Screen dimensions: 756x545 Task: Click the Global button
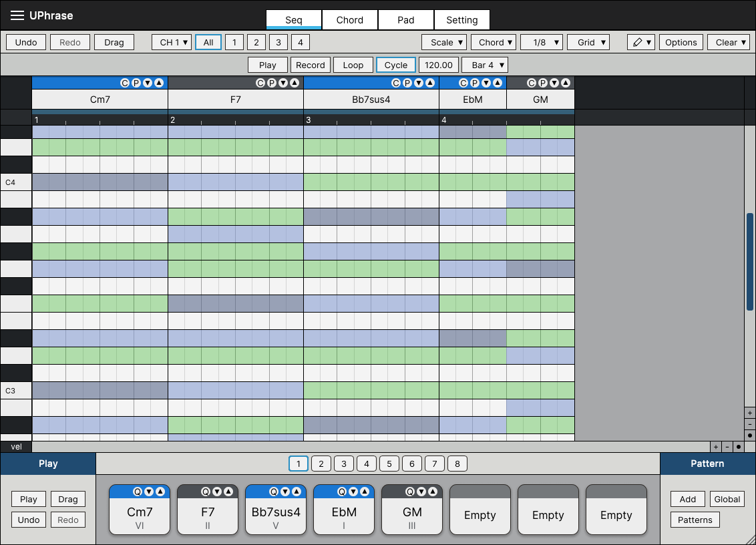coord(727,499)
